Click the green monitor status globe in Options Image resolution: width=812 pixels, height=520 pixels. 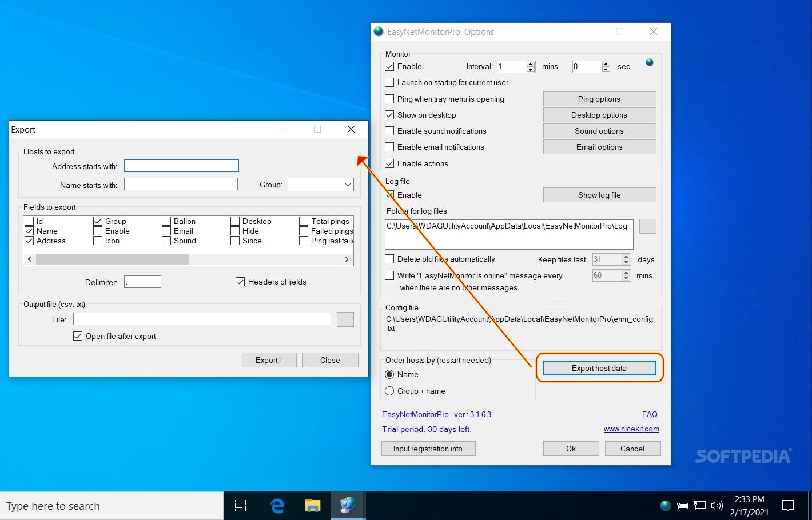[650, 62]
